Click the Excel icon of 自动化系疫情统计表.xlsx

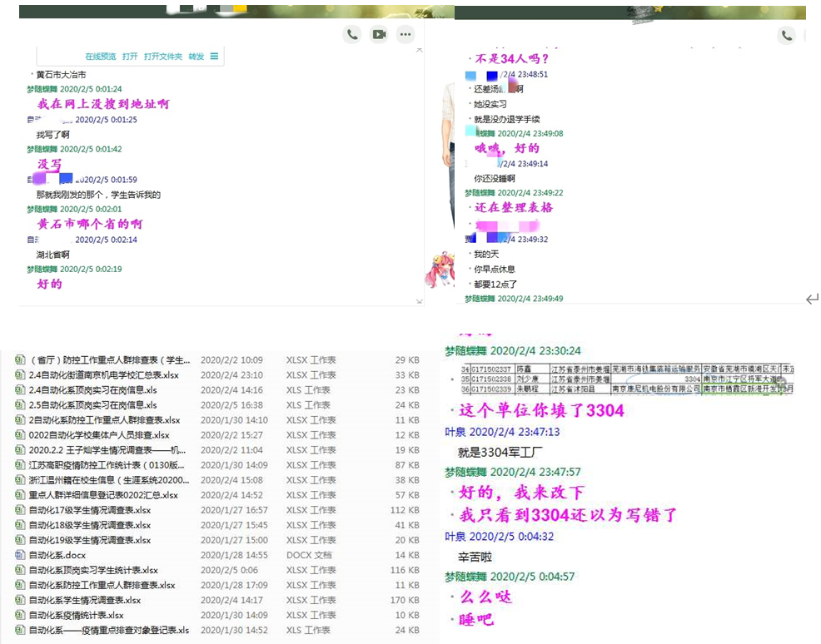coord(20,615)
